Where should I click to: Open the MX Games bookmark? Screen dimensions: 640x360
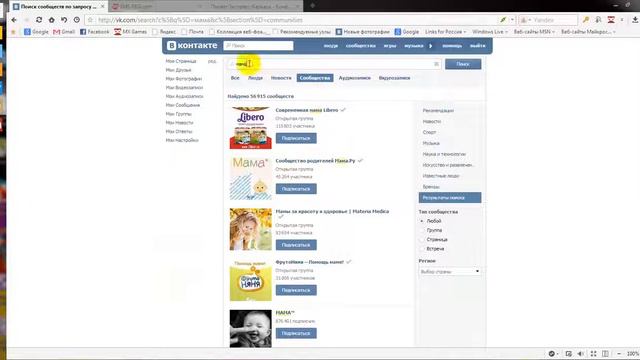pos(130,31)
